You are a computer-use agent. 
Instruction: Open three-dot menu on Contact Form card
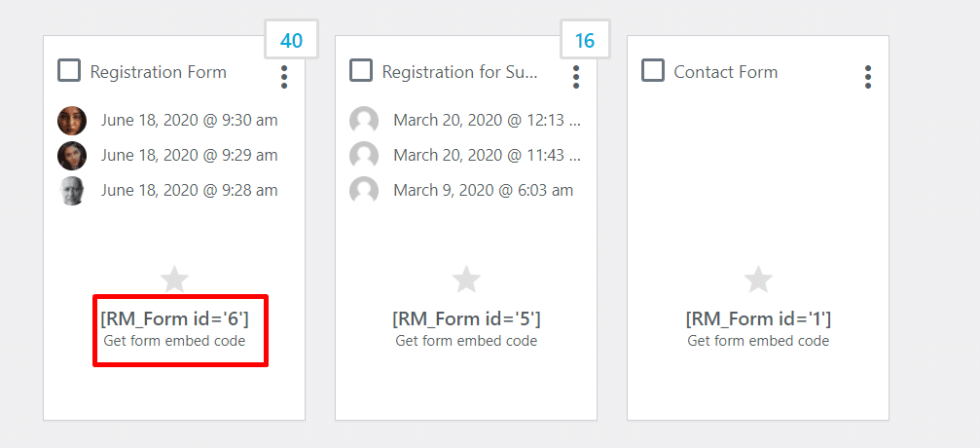pyautogui.click(x=867, y=77)
